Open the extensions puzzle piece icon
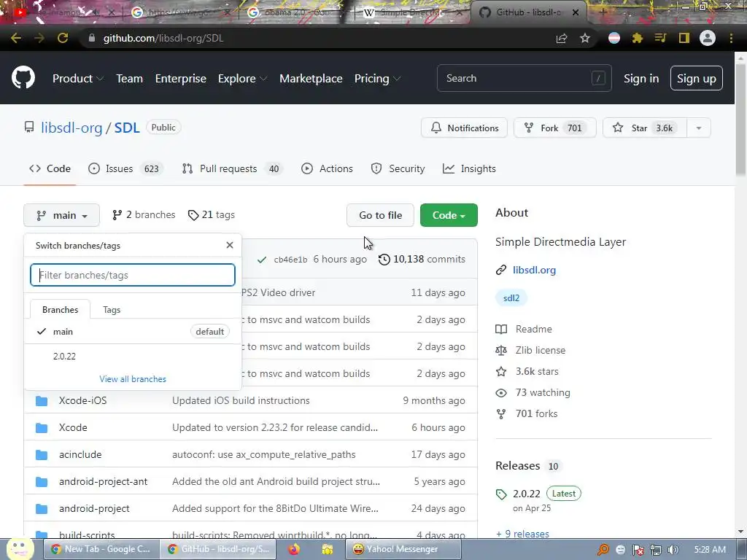 pos(638,38)
